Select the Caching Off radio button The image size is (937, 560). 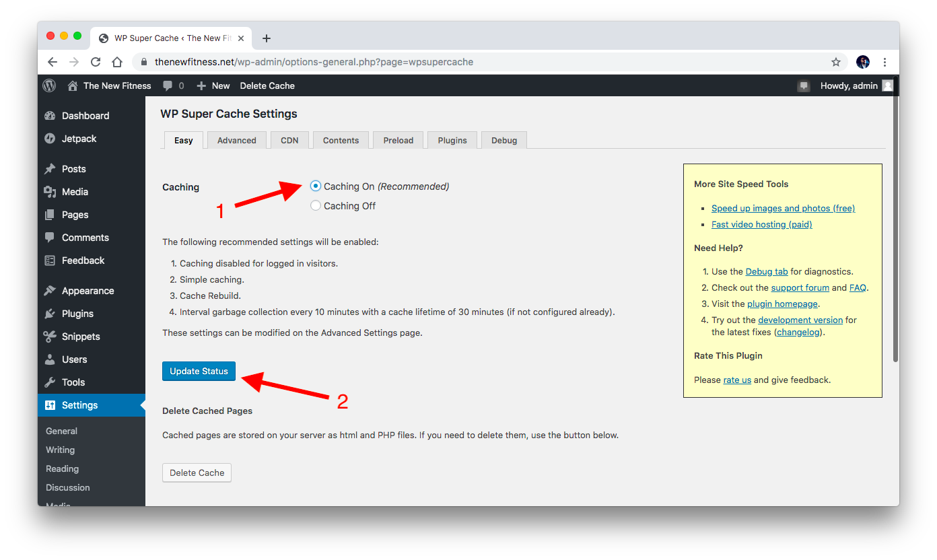316,206
